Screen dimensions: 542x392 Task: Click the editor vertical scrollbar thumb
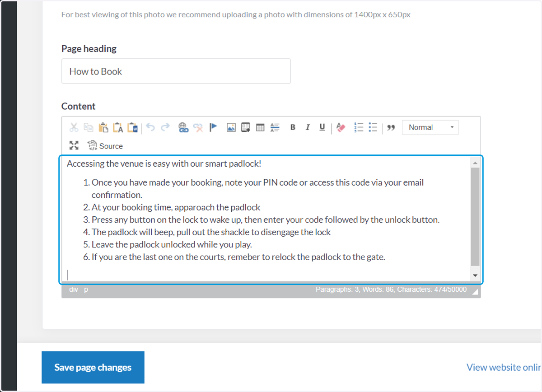click(475, 217)
